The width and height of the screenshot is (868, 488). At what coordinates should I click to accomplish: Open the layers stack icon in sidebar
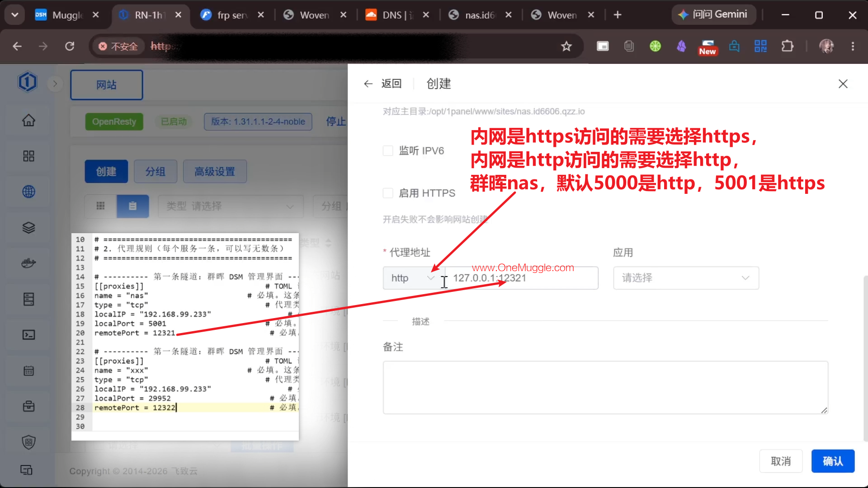tap(28, 227)
